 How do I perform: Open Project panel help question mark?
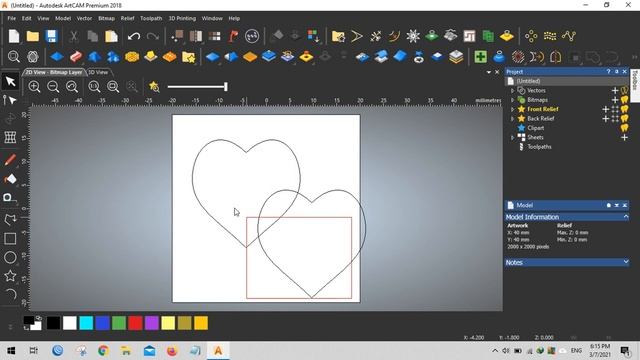coord(608,72)
